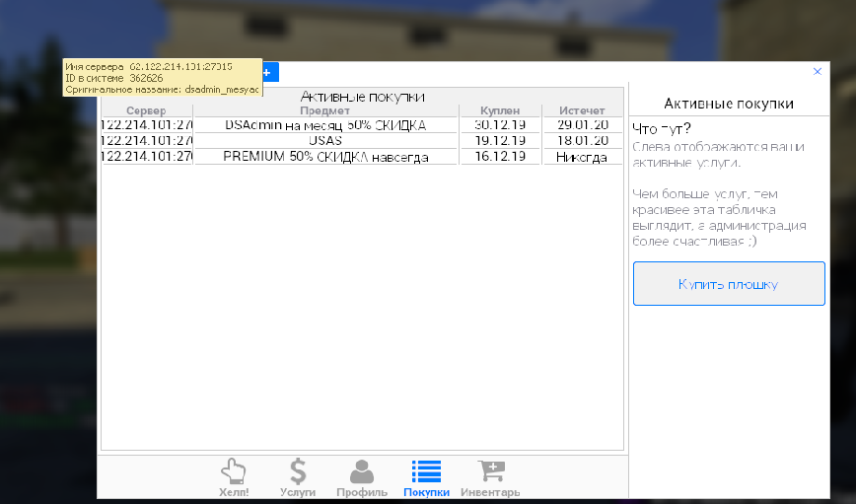Sort by the Предмет column header
The width and height of the screenshot is (856, 504).
pyautogui.click(x=325, y=110)
